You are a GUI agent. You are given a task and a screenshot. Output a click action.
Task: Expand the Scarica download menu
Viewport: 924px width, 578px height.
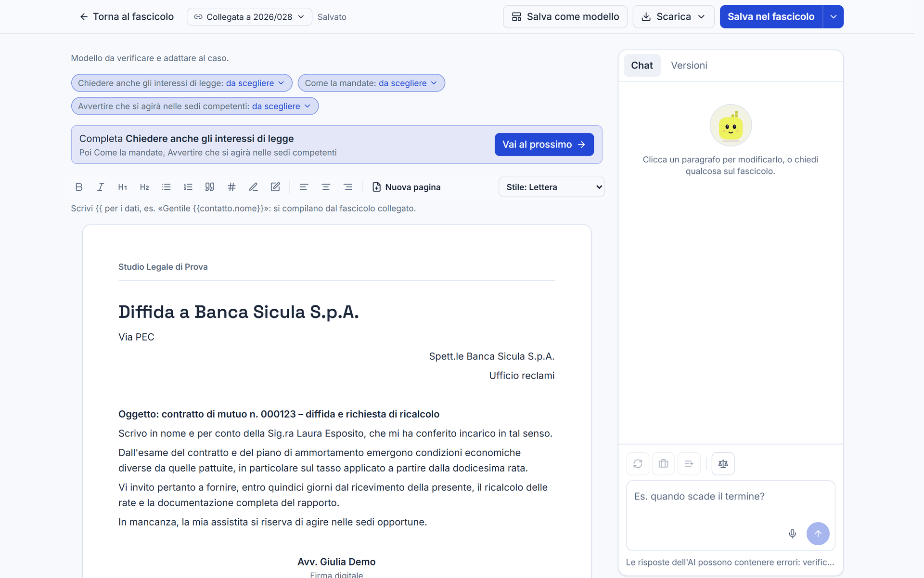click(x=673, y=17)
